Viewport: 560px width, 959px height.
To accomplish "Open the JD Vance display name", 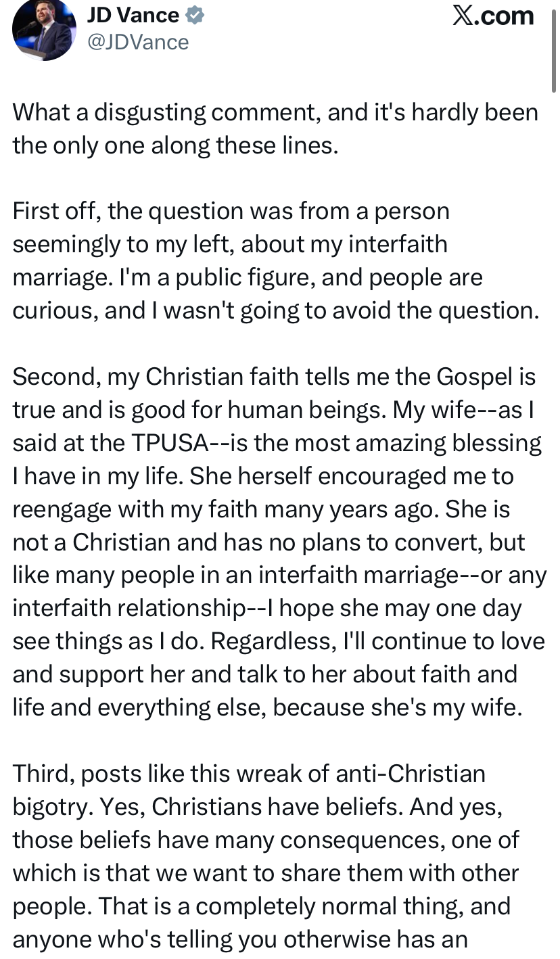I will [133, 15].
